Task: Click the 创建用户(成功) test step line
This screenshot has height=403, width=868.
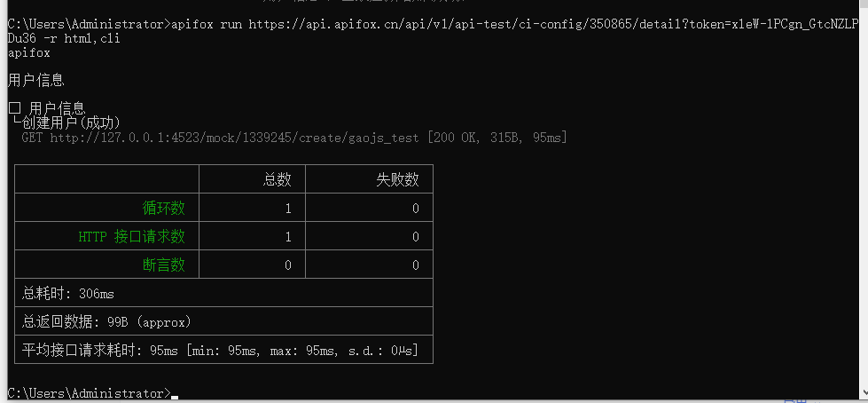Action: (x=66, y=122)
